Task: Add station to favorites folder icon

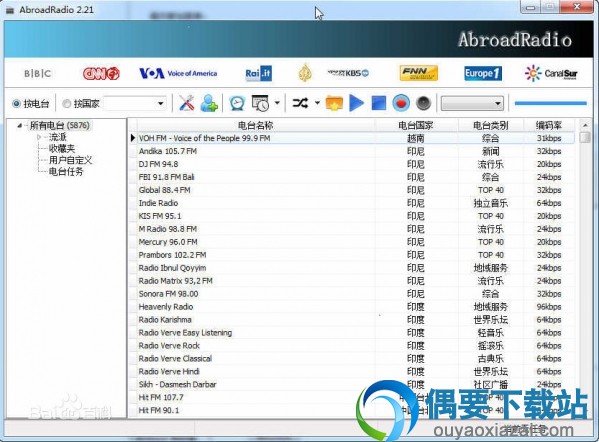Action: pos(334,103)
